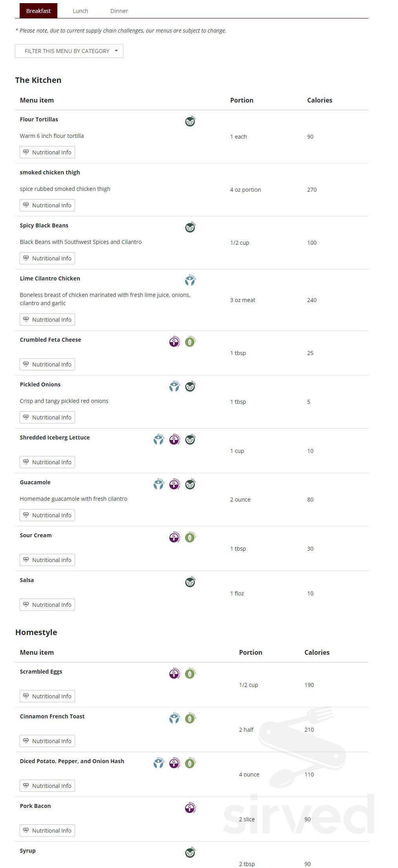The image size is (398, 868).
Task: Click the Vegan icon beside Flour Tortillas
Action: pyautogui.click(x=190, y=121)
